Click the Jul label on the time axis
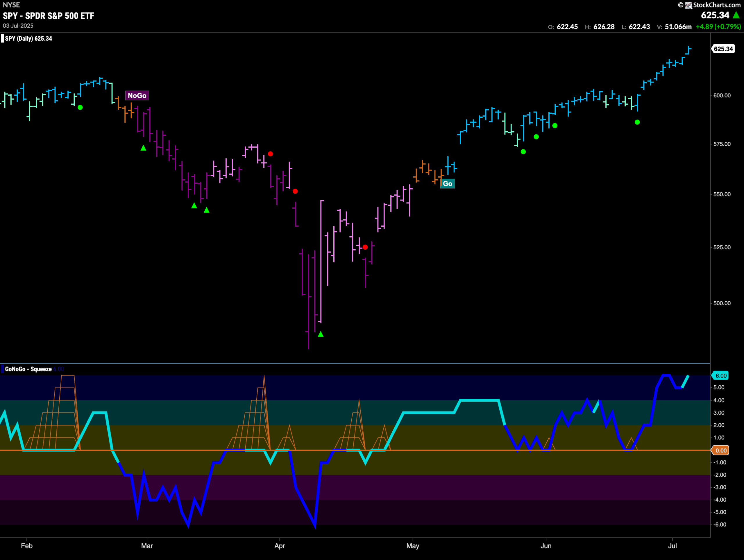744x560 pixels. [x=673, y=546]
